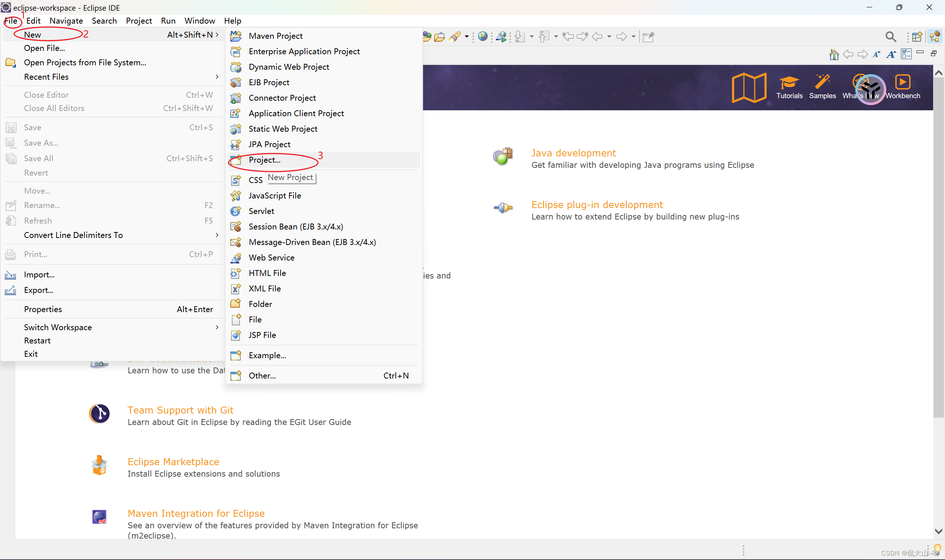Screen dimensions: 945x560
Task: Click the Pin Editor toolbar icon
Action: point(648,37)
